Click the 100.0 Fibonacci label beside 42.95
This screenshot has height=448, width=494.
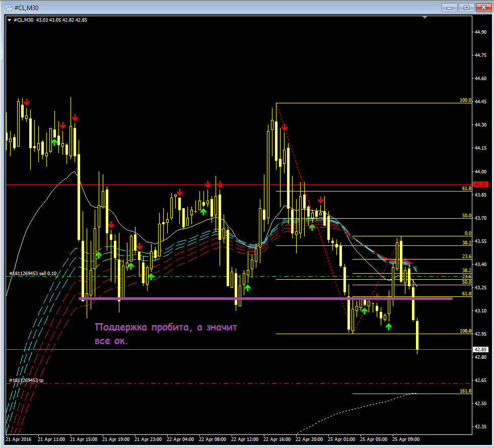coord(466,331)
